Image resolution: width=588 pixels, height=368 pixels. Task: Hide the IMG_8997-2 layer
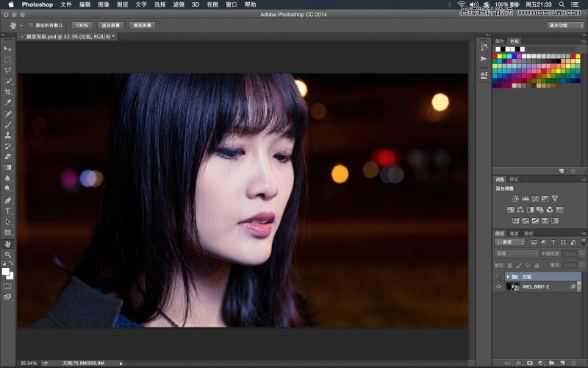pyautogui.click(x=498, y=286)
